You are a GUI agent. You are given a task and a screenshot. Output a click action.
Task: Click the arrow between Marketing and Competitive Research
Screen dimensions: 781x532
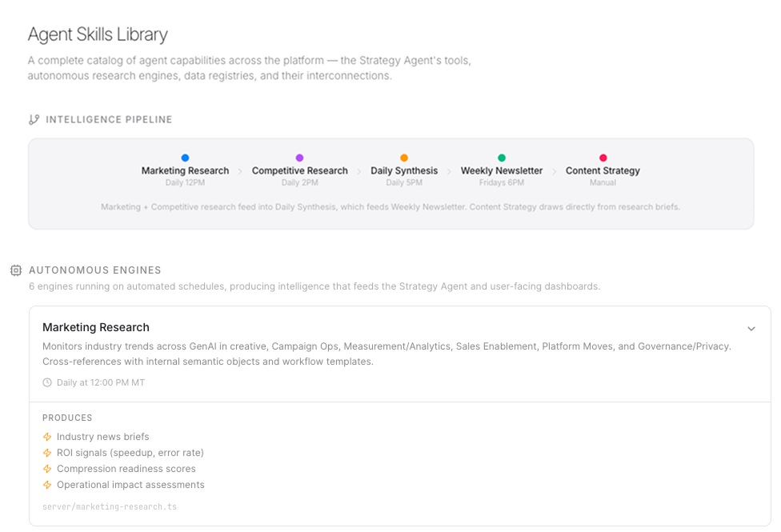(x=240, y=171)
